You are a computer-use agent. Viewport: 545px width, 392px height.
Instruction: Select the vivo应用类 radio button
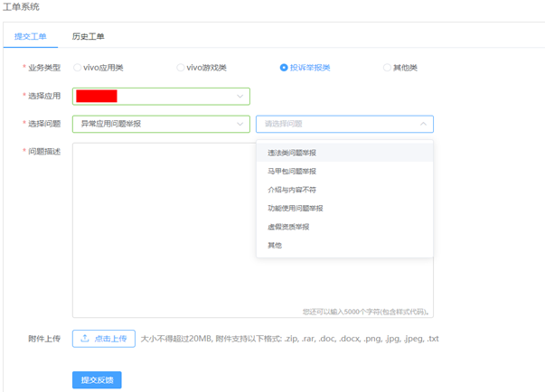pyautogui.click(x=77, y=68)
